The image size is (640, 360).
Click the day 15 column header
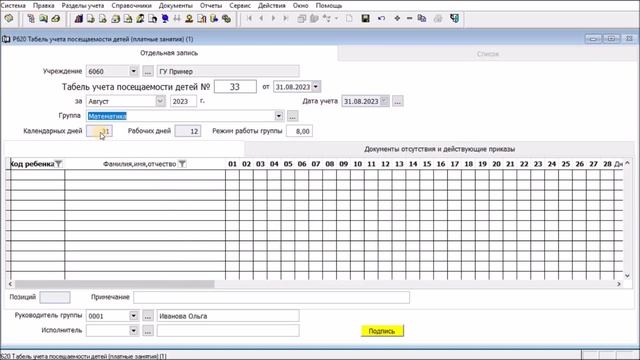427,164
